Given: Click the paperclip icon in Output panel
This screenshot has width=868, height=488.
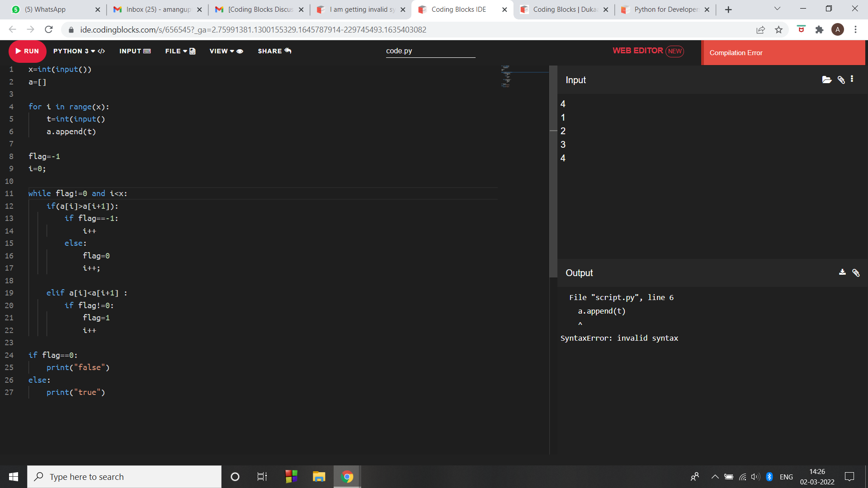Looking at the screenshot, I should click(856, 273).
